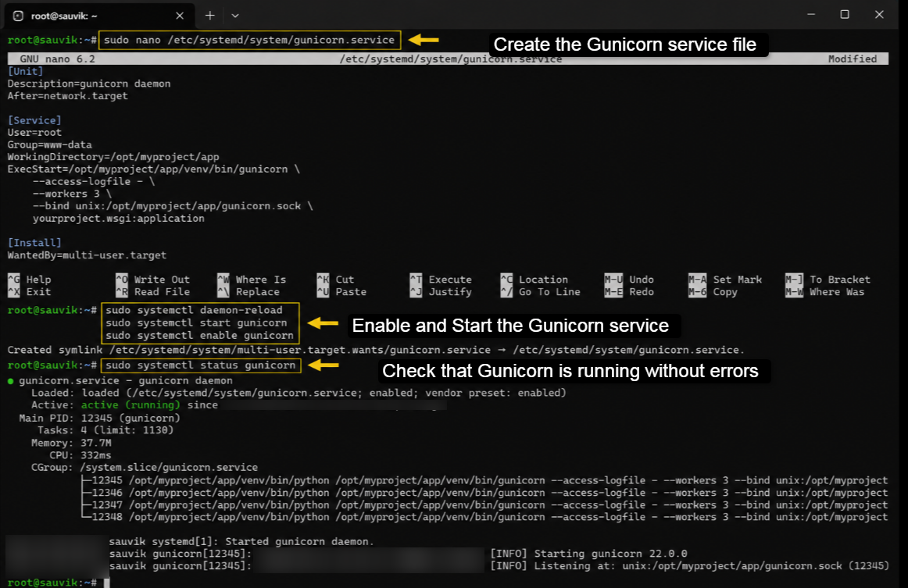Screen dimensions: 908x588
Task: Click the ^T Execute shortcut
Action: coord(441,280)
